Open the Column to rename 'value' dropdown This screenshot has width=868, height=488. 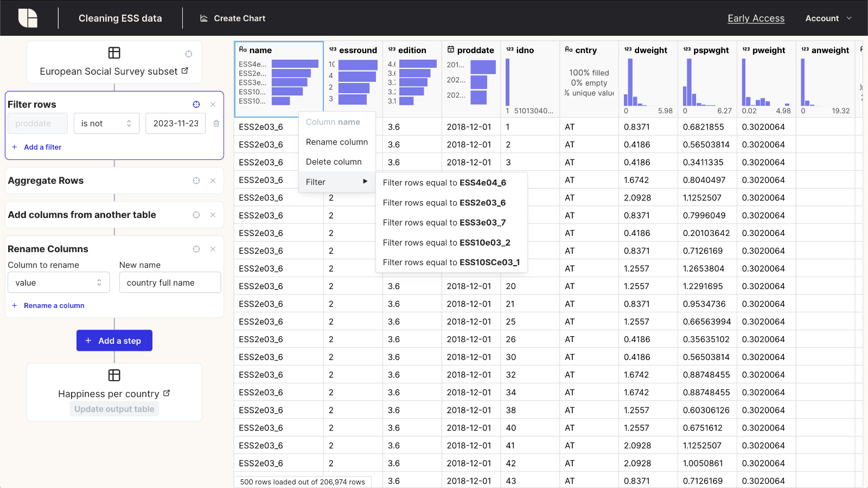coord(59,282)
